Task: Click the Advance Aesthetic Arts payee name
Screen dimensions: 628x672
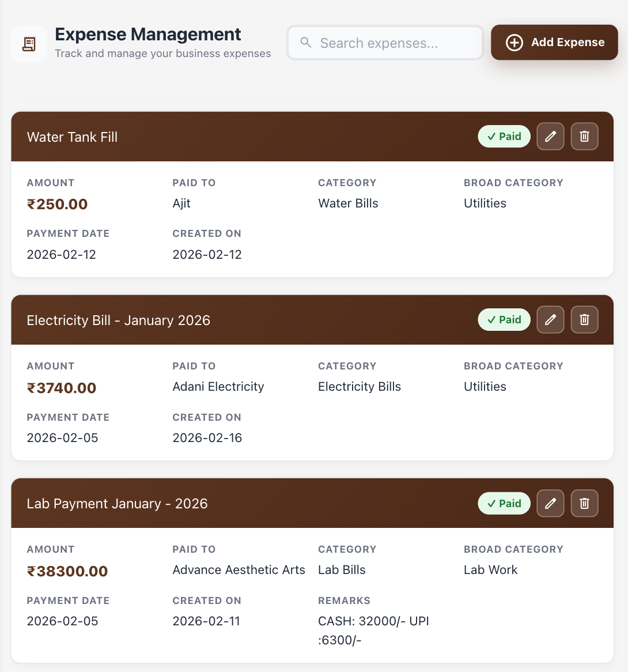Action: pos(239,569)
